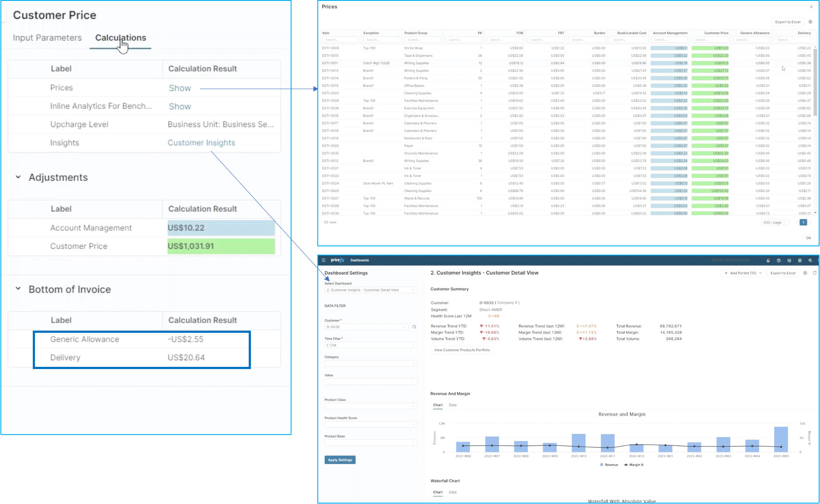Image resolution: width=820 pixels, height=504 pixels.
Task: Select the Data tab under Revenue And Margin
Action: [x=452, y=405]
